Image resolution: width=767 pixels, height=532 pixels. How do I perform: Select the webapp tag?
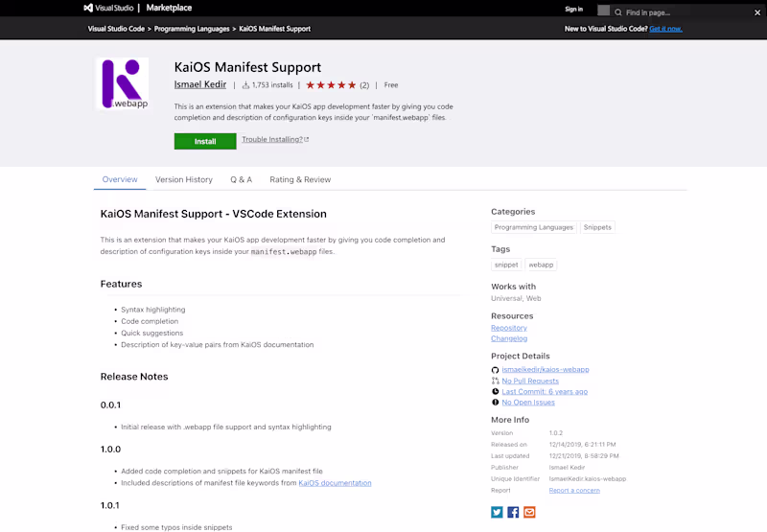coord(541,265)
